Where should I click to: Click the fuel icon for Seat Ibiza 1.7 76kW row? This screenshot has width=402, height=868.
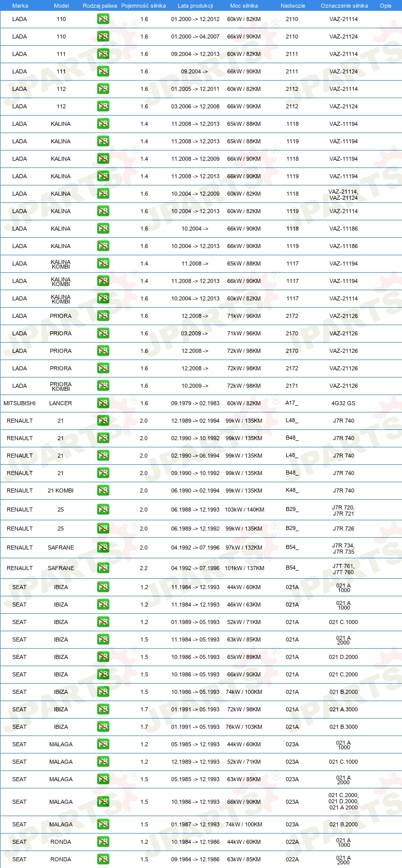click(103, 727)
